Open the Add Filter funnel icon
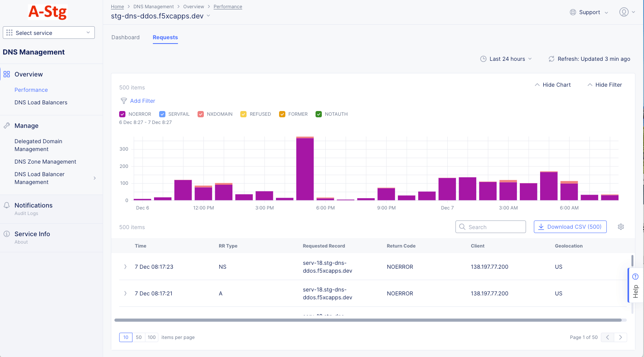This screenshot has height=357, width=644. tap(123, 101)
